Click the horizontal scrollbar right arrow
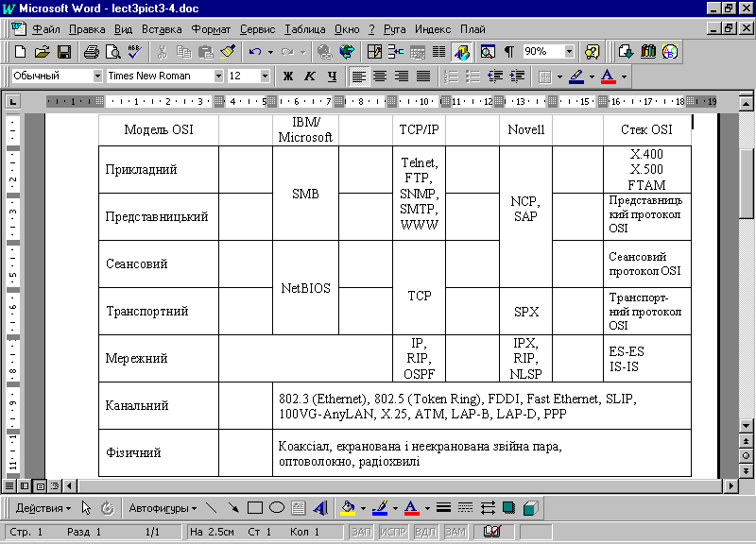The image size is (756, 544). pos(730,485)
